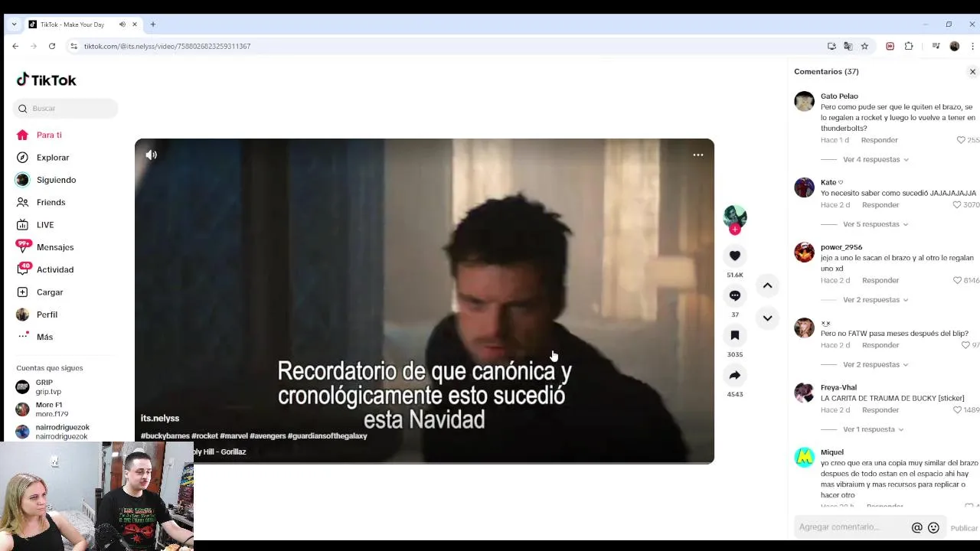Open the Para ti feed
This screenshot has height=551, width=980.
pos(49,135)
